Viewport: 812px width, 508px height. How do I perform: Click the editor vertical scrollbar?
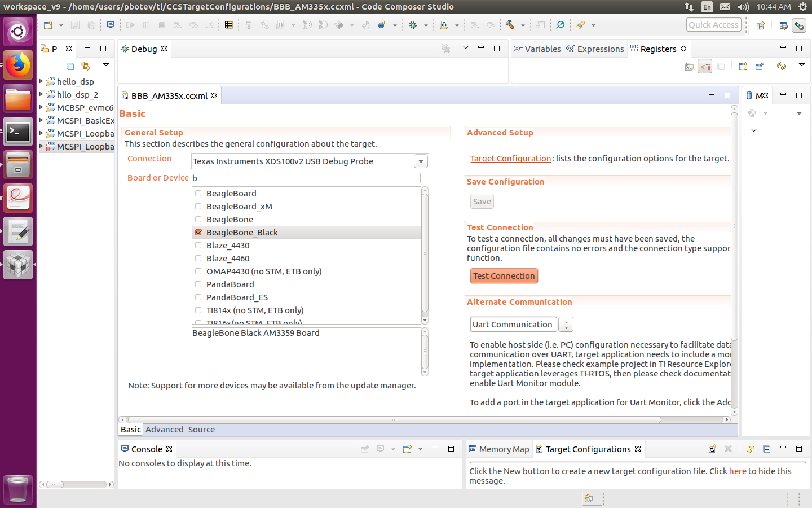click(x=734, y=226)
